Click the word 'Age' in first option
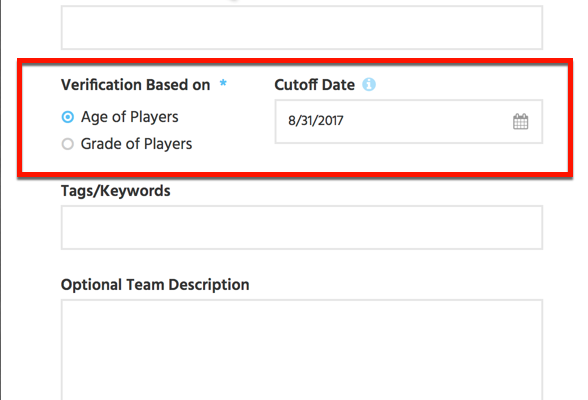Screen dimensions: 588x400 click(94, 117)
